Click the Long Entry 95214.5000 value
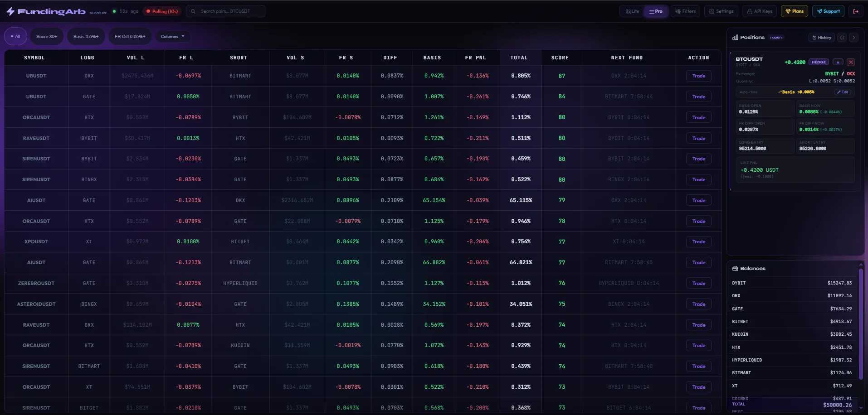 [752, 149]
